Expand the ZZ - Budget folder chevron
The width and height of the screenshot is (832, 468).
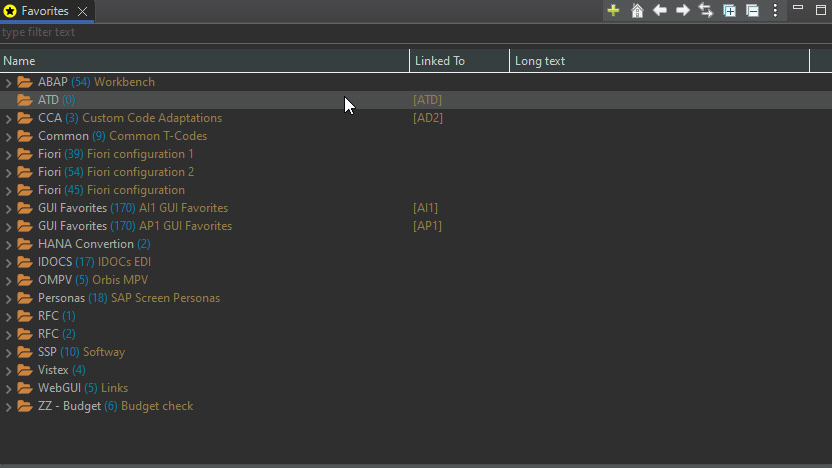pos(8,407)
